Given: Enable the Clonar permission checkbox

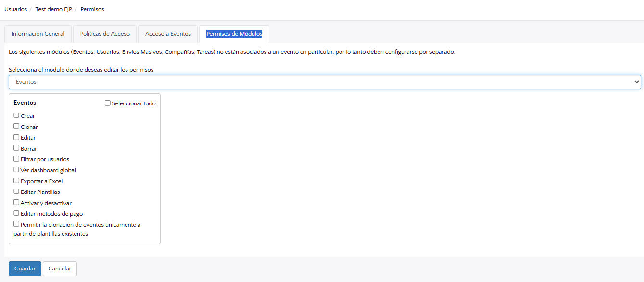Looking at the screenshot, I should pos(16,127).
